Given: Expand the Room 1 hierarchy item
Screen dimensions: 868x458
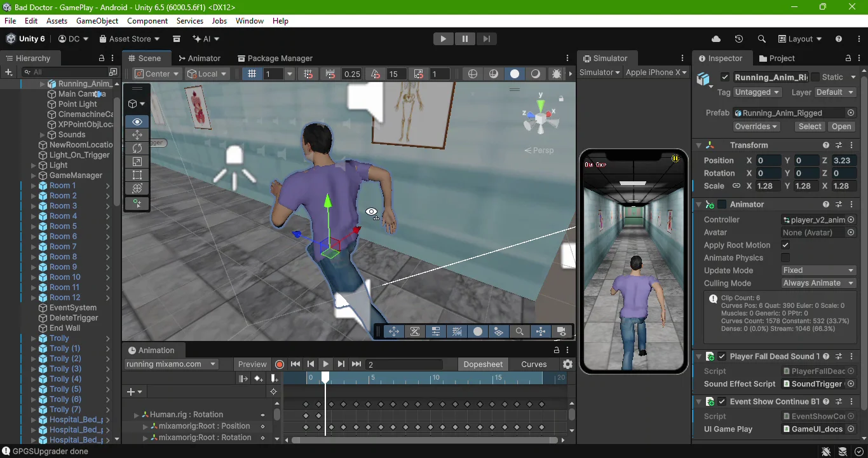Looking at the screenshot, I should pos(34,186).
